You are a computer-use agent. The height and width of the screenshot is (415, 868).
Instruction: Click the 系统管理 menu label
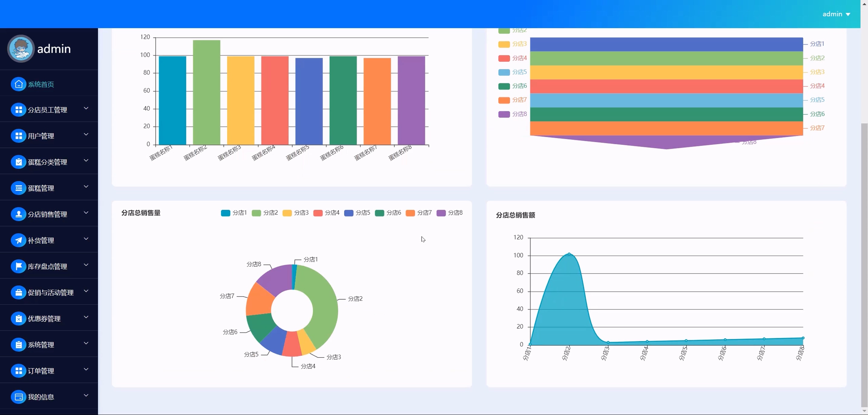[41, 345]
